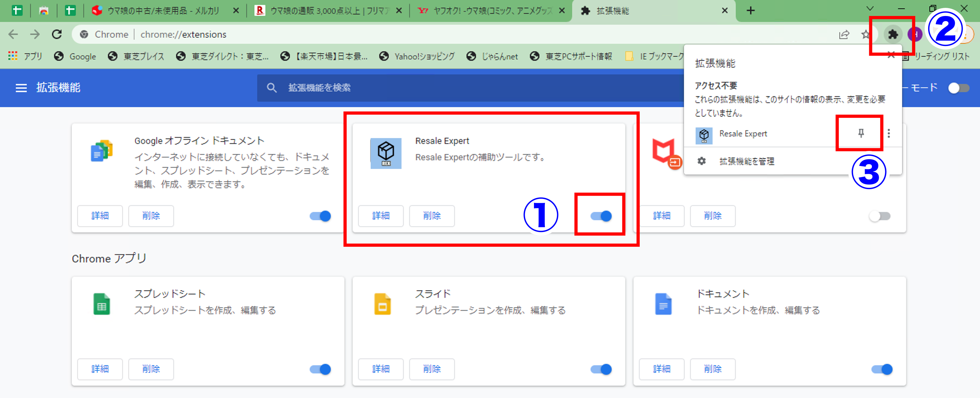Close the 拡張機能 tab
This screenshot has width=980, height=398.
pos(725,11)
